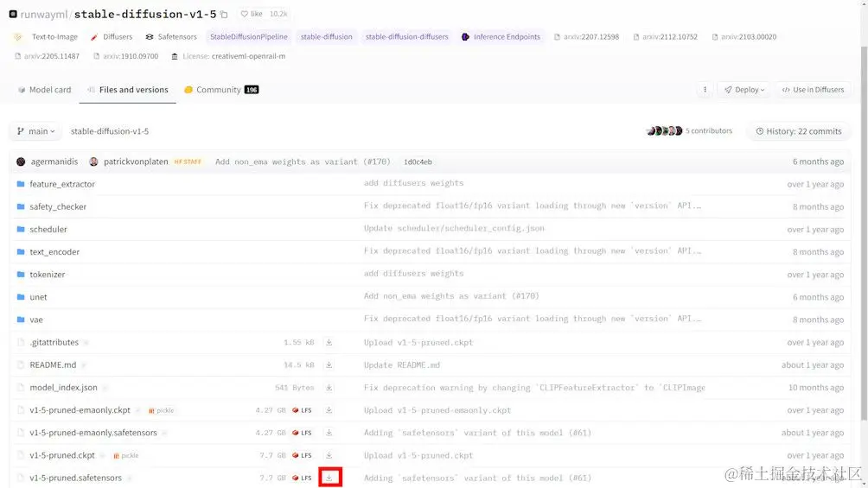The width and height of the screenshot is (868, 488).
Task: Open the scheduler folder
Action: [x=48, y=229]
